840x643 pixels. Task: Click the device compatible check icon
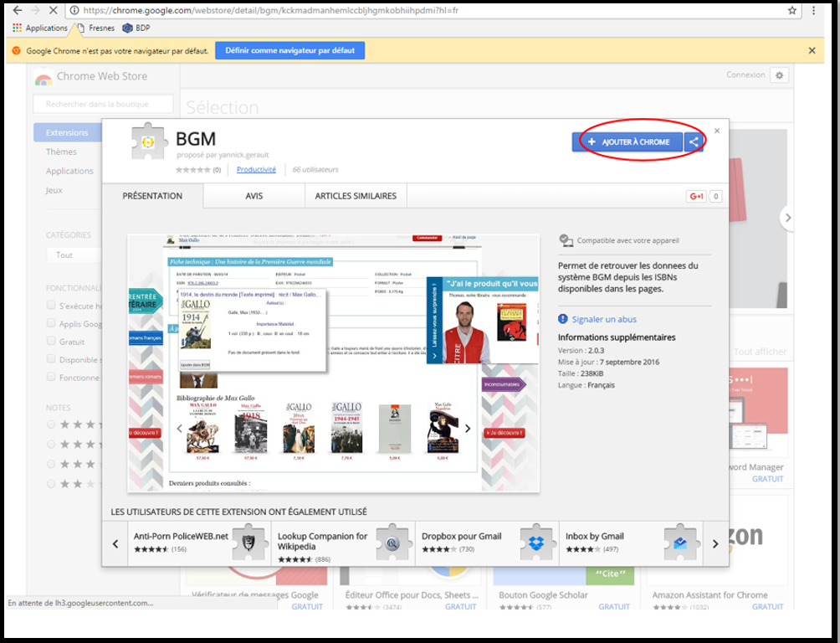(x=566, y=240)
